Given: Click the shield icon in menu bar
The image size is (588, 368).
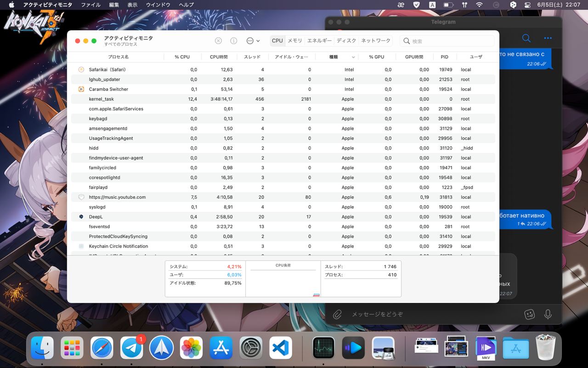Looking at the screenshot, I should click(x=417, y=5).
